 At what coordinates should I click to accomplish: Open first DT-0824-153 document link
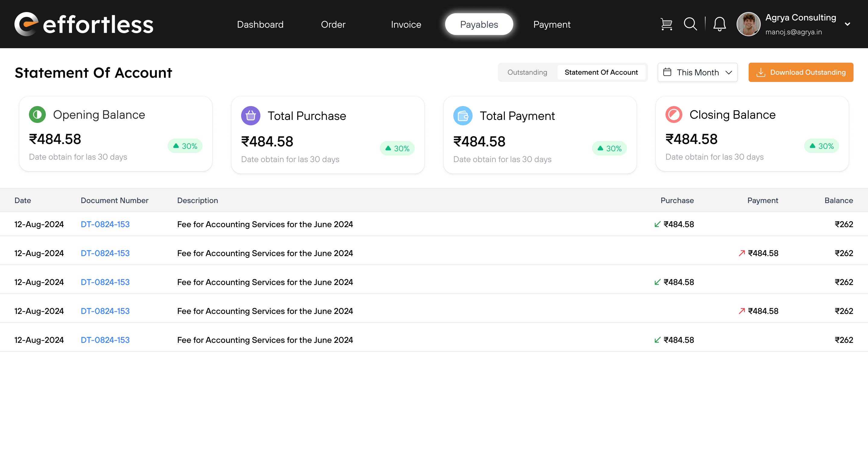click(105, 224)
